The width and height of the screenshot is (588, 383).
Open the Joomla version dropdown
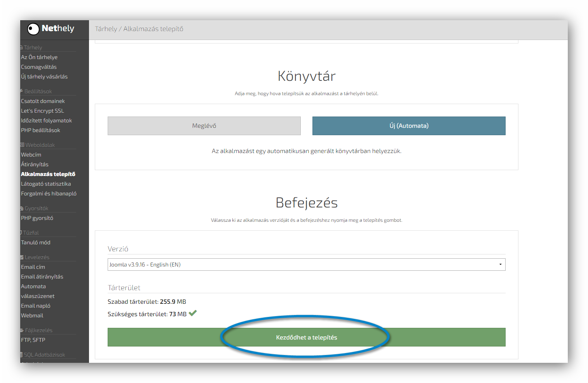pyautogui.click(x=306, y=265)
